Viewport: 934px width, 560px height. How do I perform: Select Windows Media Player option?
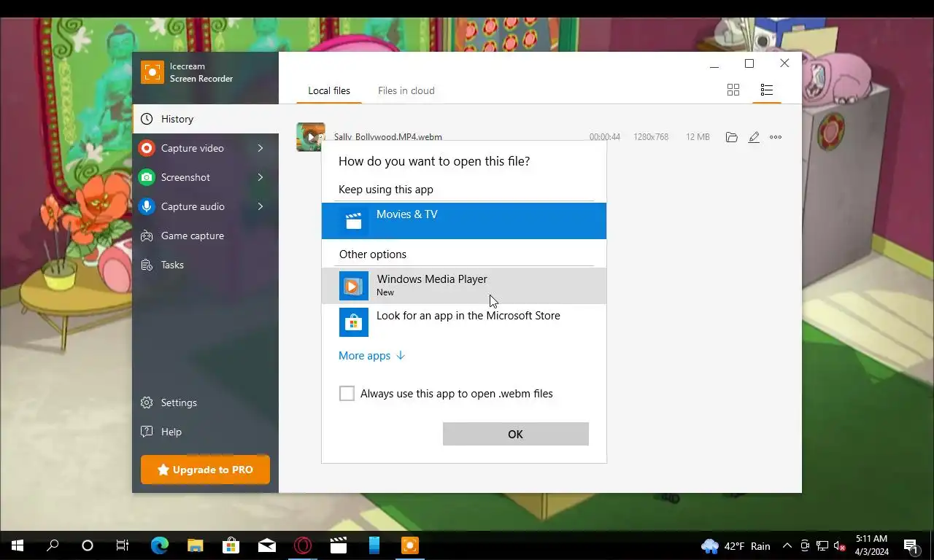pyautogui.click(x=464, y=286)
